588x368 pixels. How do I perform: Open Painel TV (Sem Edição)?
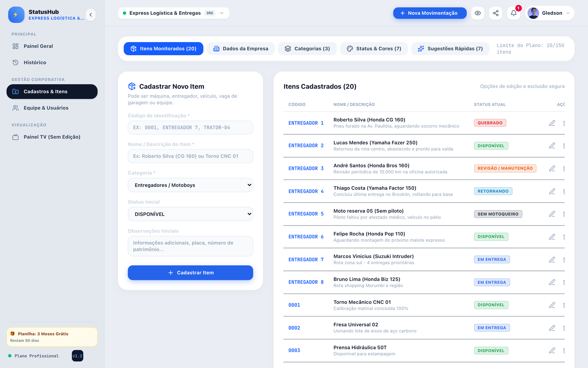tap(52, 137)
